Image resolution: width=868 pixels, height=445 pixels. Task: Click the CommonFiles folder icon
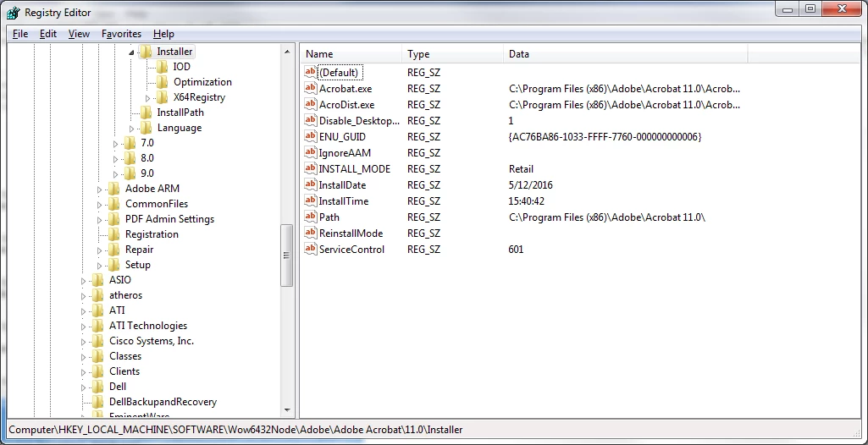[114, 204]
